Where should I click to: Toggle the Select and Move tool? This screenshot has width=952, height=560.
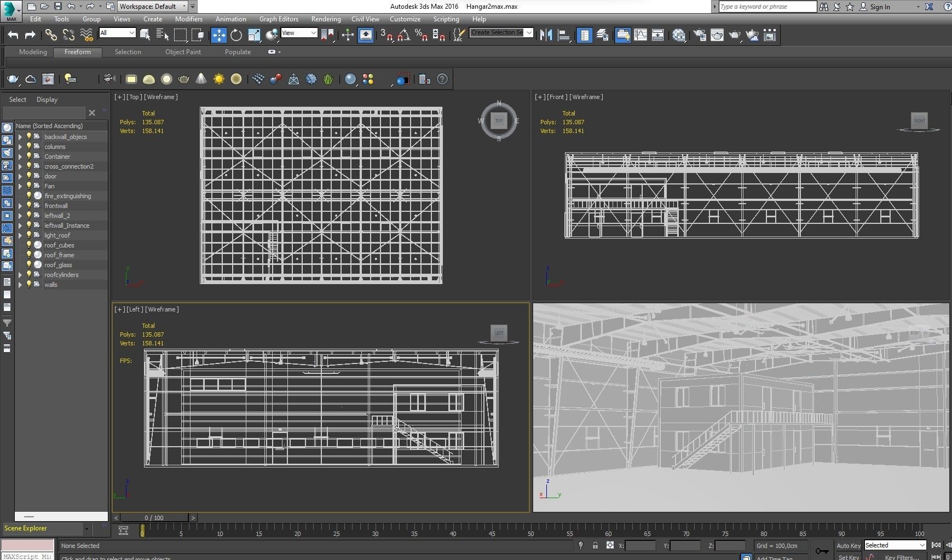tap(218, 35)
